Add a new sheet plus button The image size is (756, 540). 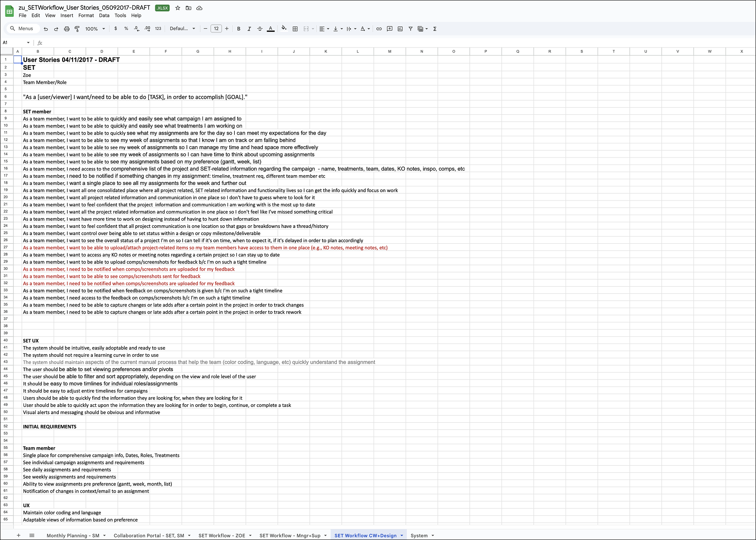[18, 535]
